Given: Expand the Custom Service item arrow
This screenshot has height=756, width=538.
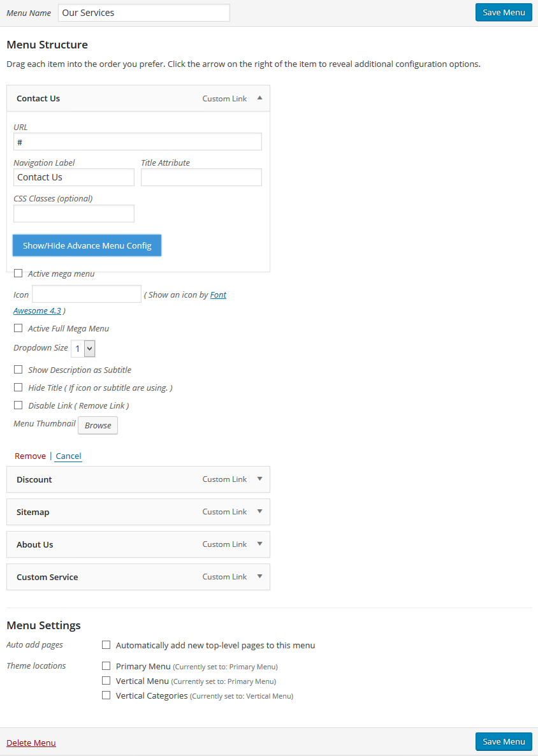Looking at the screenshot, I should pyautogui.click(x=260, y=576).
